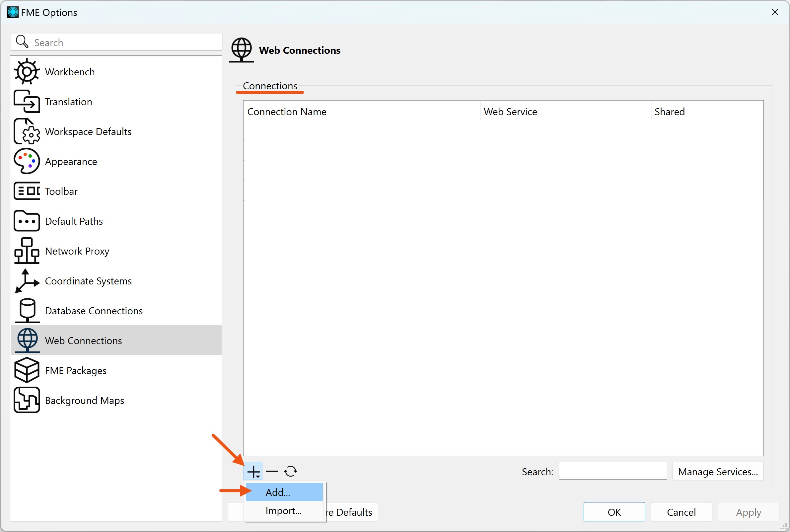The image size is (790, 532).
Task: Open Workspace Defaults gear-document icon
Action: (x=27, y=131)
